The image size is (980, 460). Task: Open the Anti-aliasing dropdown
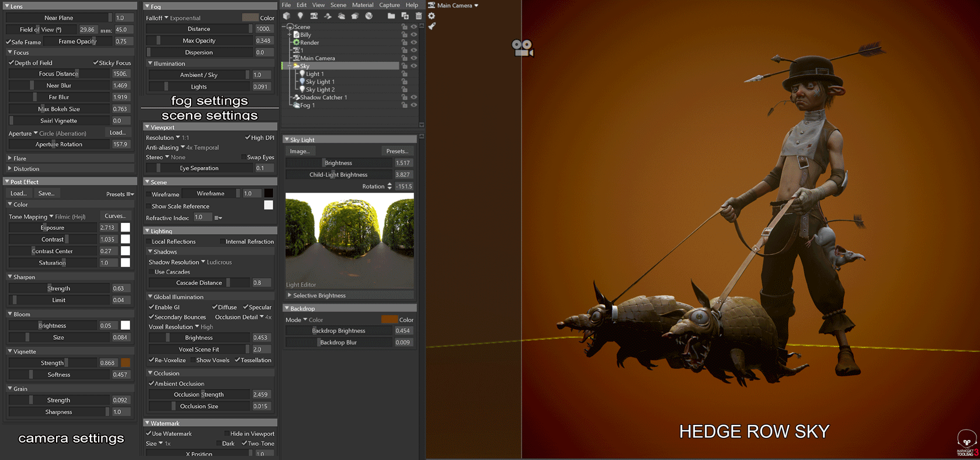[182, 148]
